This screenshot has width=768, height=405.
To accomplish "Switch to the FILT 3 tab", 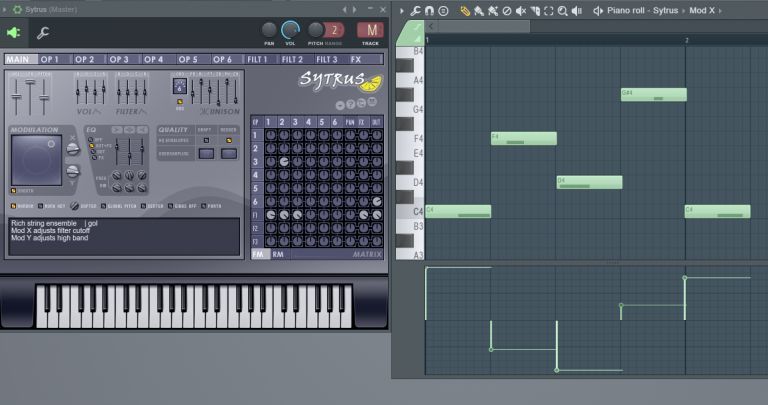I will [330, 59].
